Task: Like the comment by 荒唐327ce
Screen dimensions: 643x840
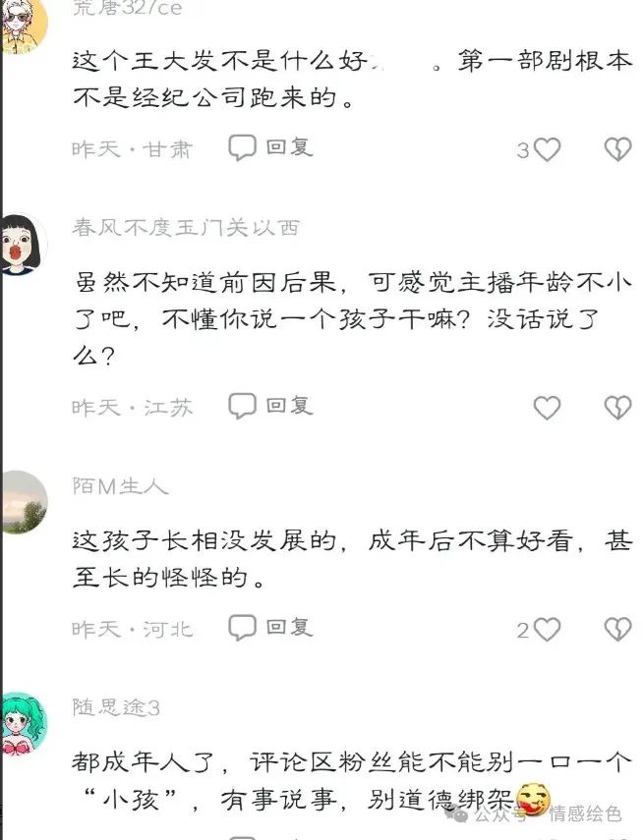Action: pos(547,149)
